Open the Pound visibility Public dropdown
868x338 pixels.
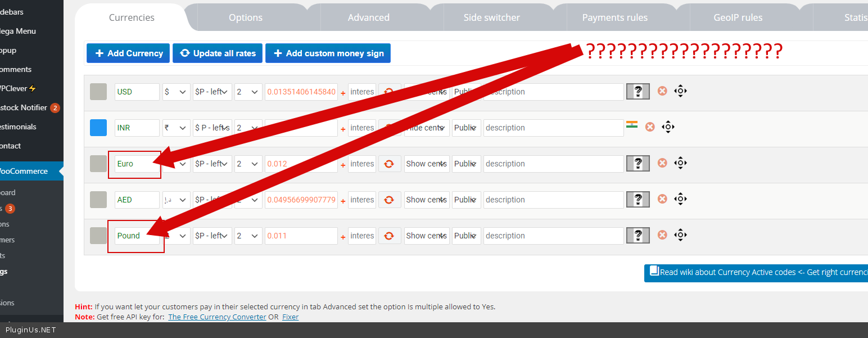pos(467,236)
